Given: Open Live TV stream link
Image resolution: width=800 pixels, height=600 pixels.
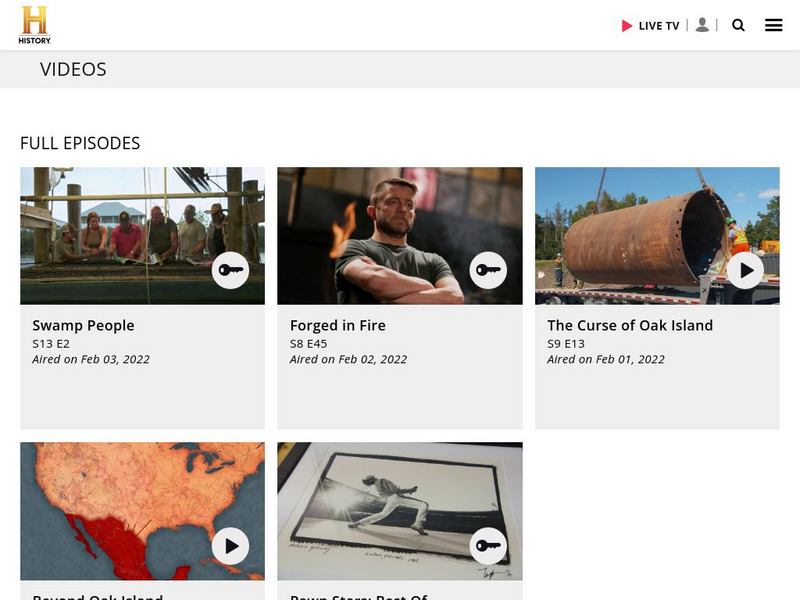Looking at the screenshot, I should click(651, 26).
